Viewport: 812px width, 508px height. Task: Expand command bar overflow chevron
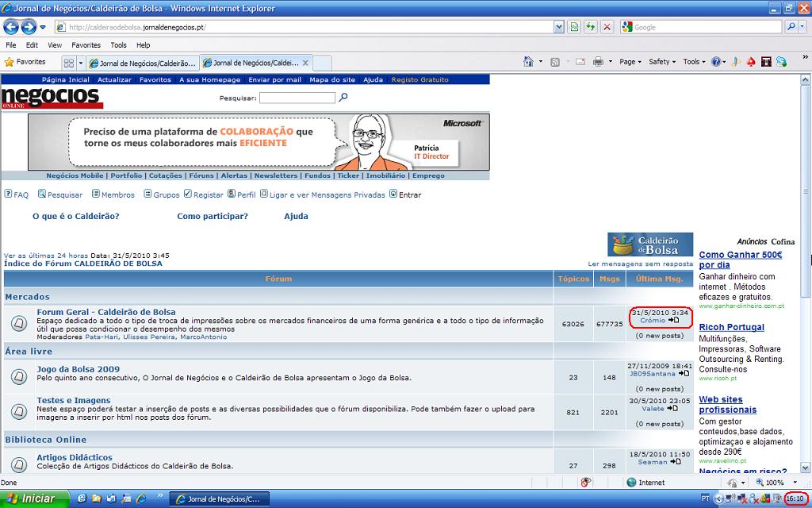pos(806,57)
